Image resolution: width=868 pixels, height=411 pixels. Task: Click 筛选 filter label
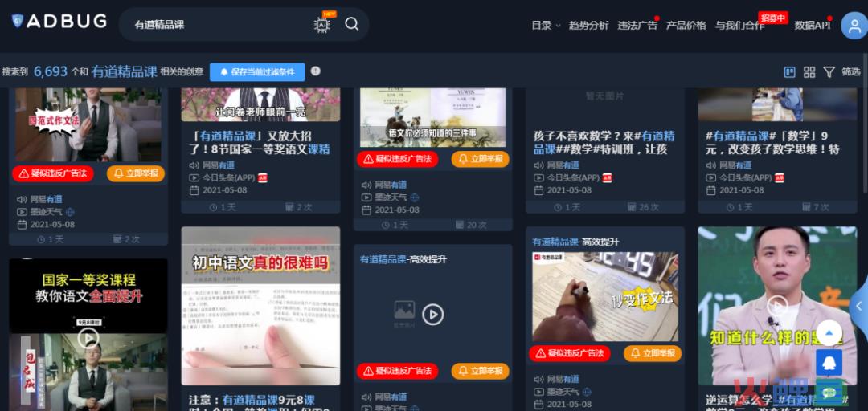[851, 72]
